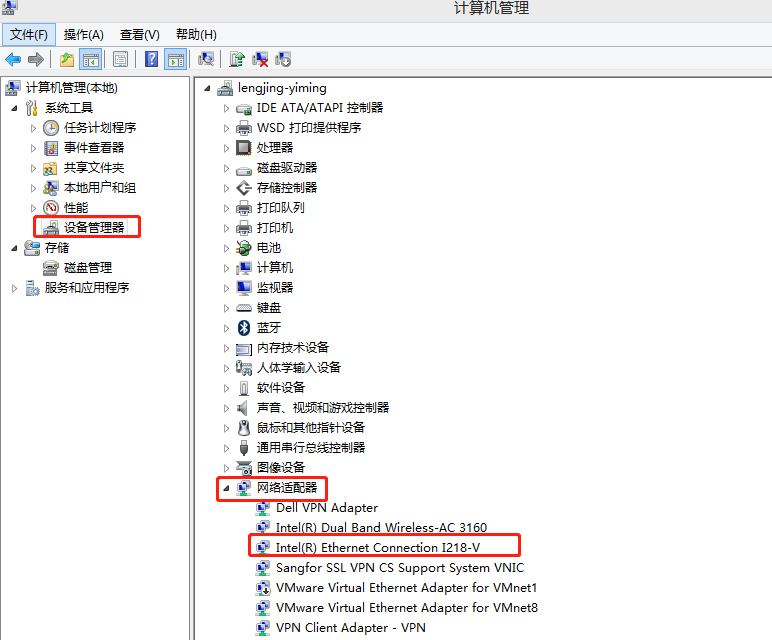
Task: Select 计算机 device category
Action: coord(275,268)
